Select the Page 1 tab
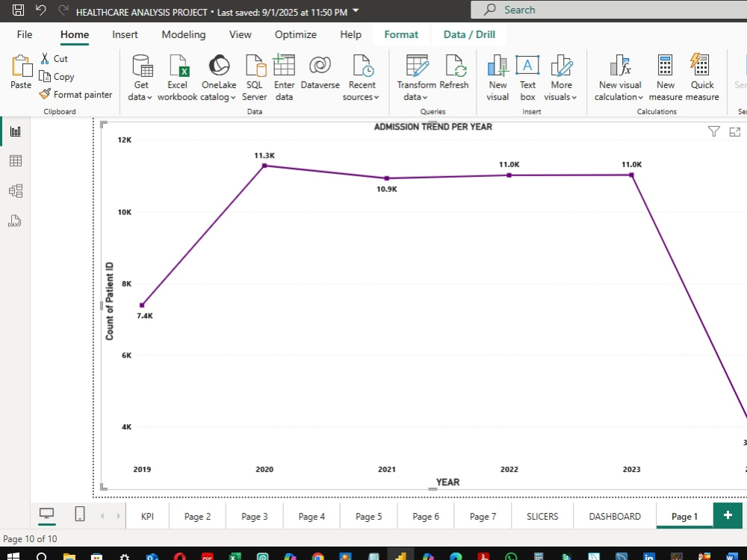The width and height of the screenshot is (747, 560). [x=684, y=516]
